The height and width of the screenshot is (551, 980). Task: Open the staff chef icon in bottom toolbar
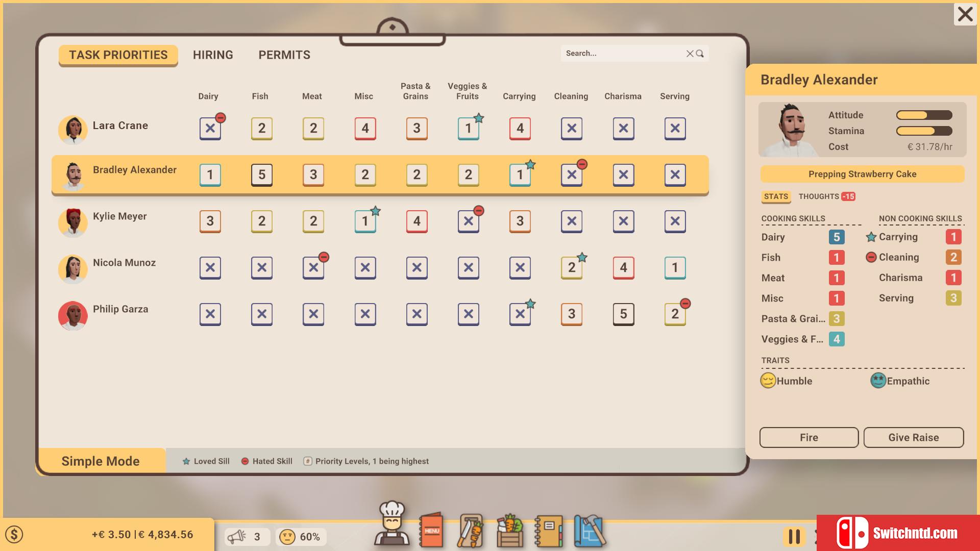click(x=392, y=524)
